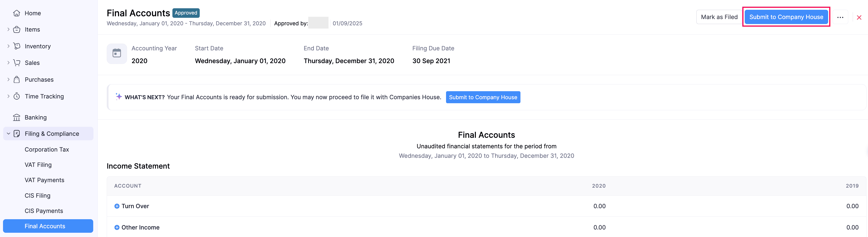
Task: Select Corporation Tax in the sidebar
Action: pos(47,149)
